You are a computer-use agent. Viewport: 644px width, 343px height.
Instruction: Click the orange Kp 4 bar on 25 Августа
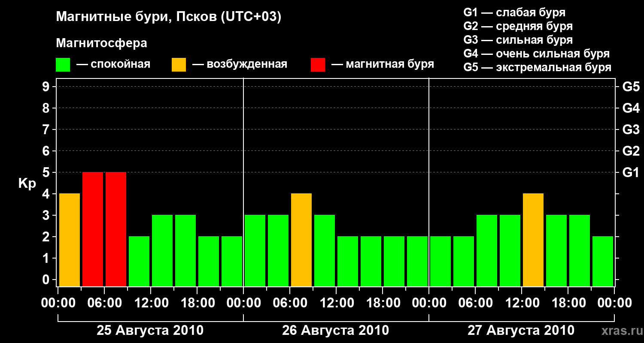point(70,240)
